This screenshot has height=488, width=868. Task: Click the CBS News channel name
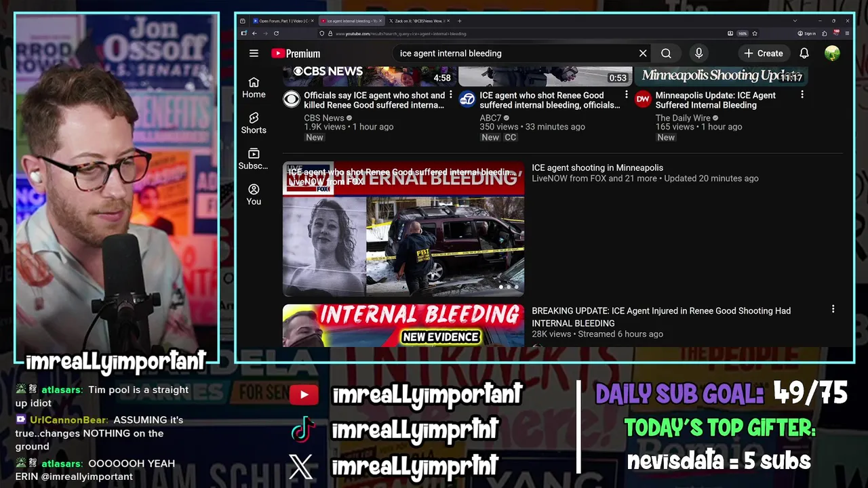[x=324, y=118]
